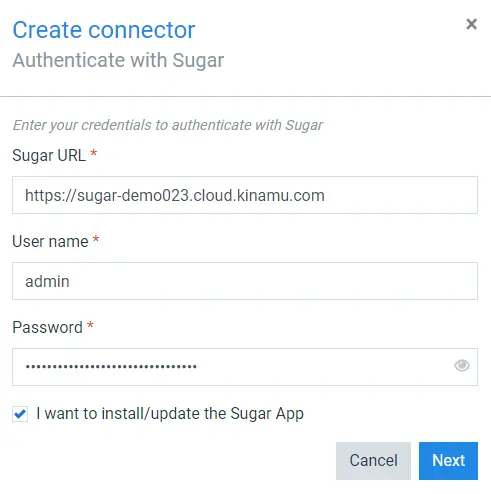
Task: Place cursor on the masked password dots
Action: click(x=111, y=367)
